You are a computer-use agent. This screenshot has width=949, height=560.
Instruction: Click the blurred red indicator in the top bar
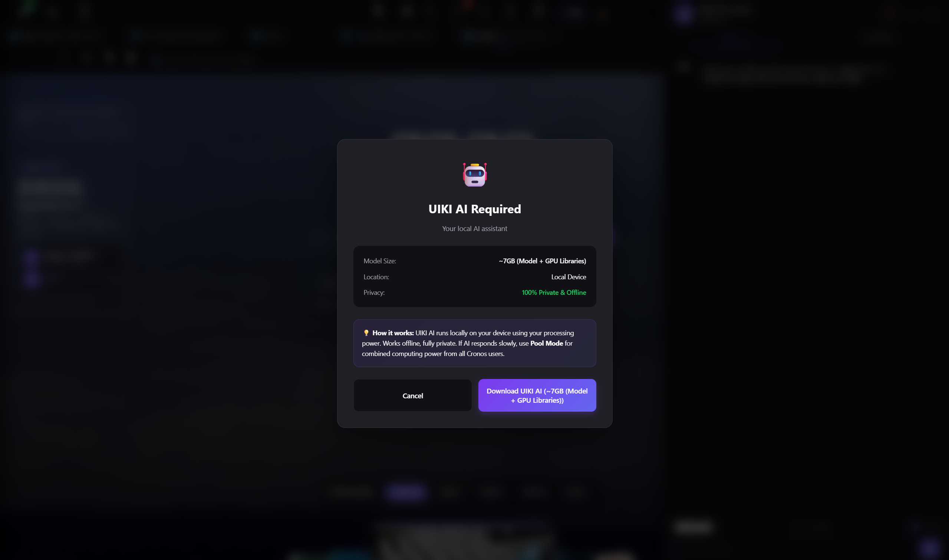(468, 4)
